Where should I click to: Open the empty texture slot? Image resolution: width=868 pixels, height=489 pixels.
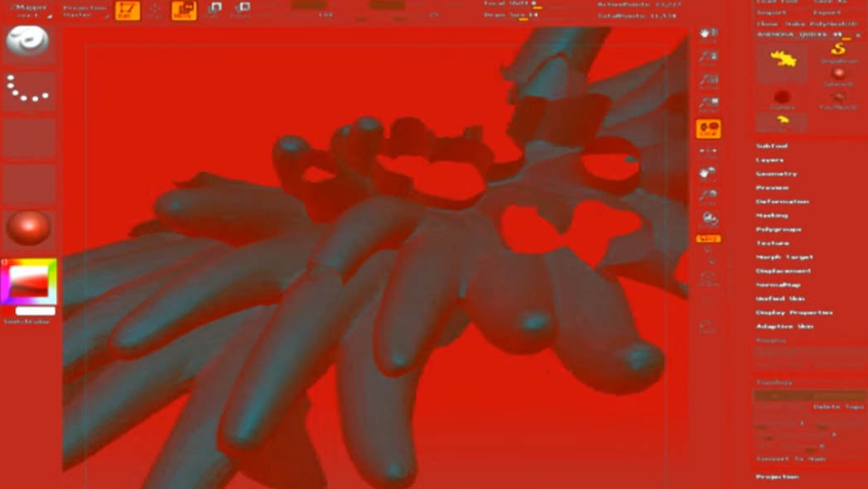29,184
